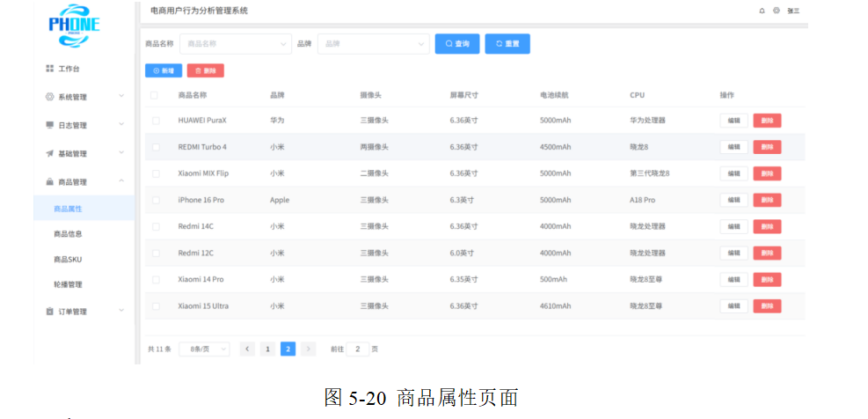This screenshot has width=868, height=419.
Task: Click the settings gear icon in header
Action: coord(777,11)
